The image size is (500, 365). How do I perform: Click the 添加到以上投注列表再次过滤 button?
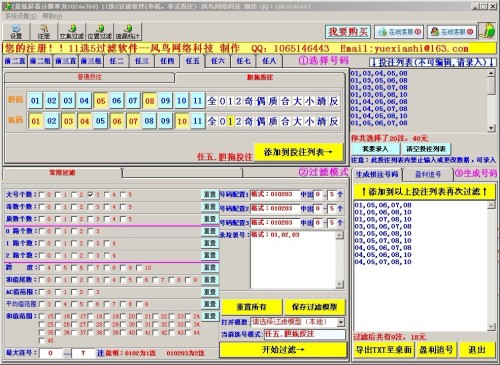[x=424, y=192]
